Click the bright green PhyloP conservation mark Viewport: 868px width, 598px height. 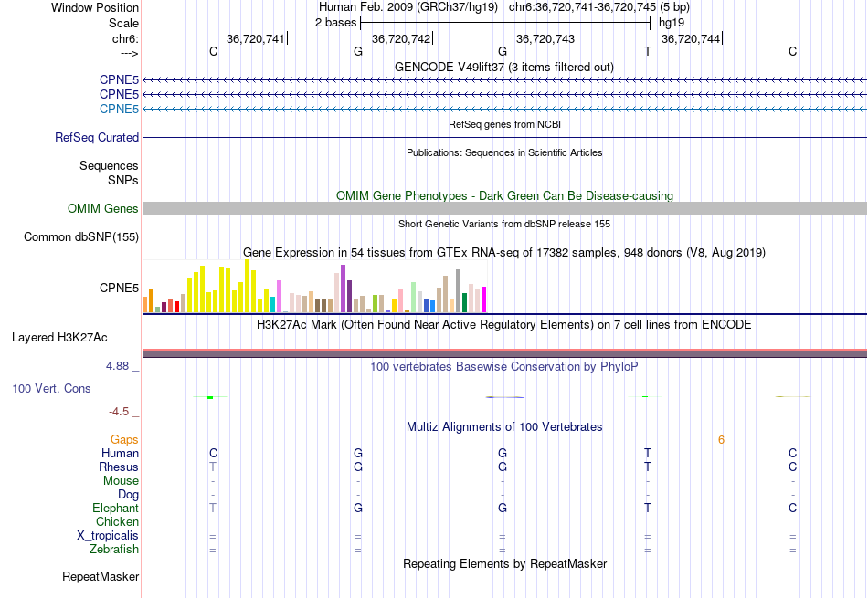(210, 397)
